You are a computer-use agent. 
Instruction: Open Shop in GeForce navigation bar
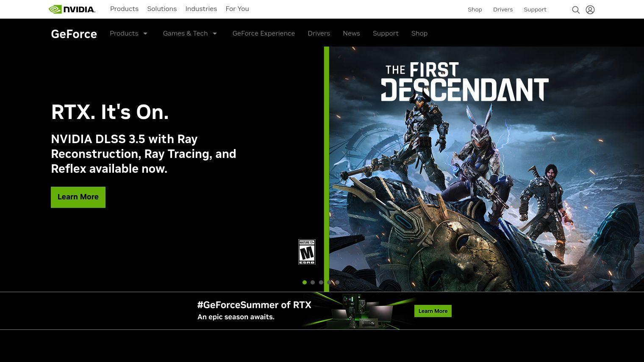(x=419, y=33)
